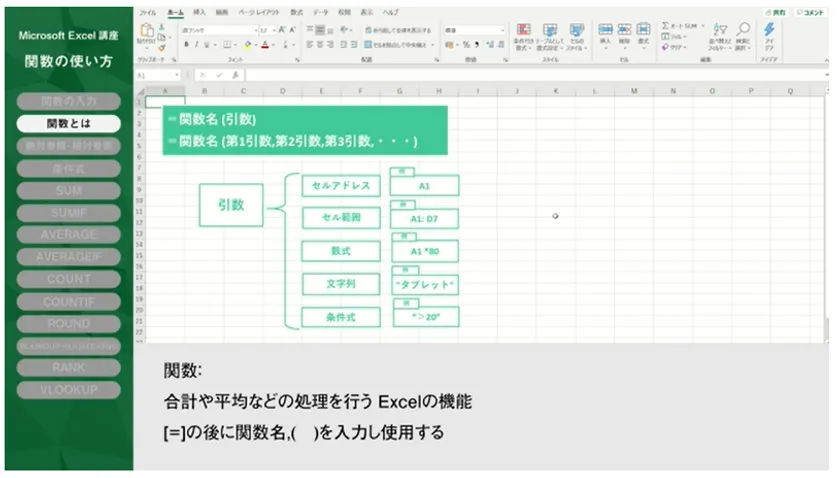Switch to the データ tab

pos(320,12)
